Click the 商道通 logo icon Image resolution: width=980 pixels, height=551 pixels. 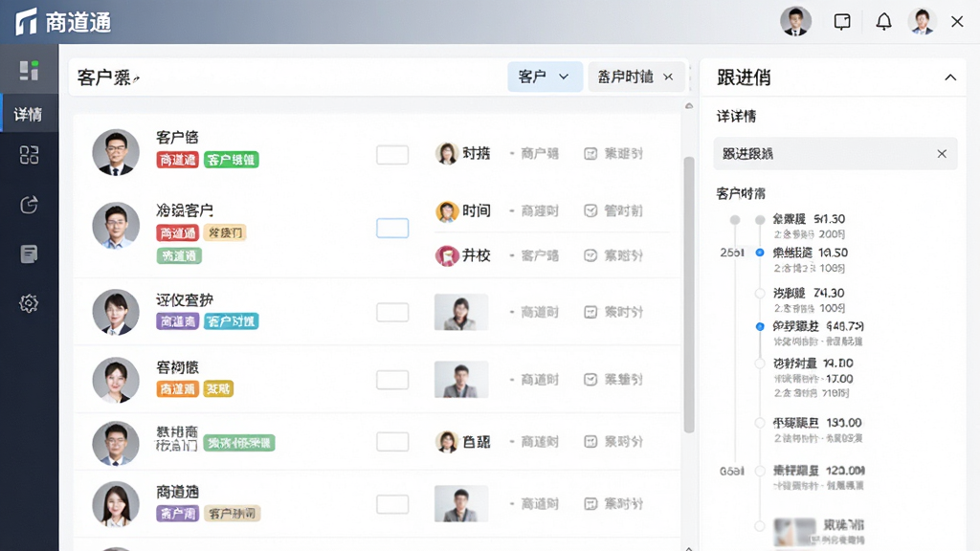[x=26, y=22]
